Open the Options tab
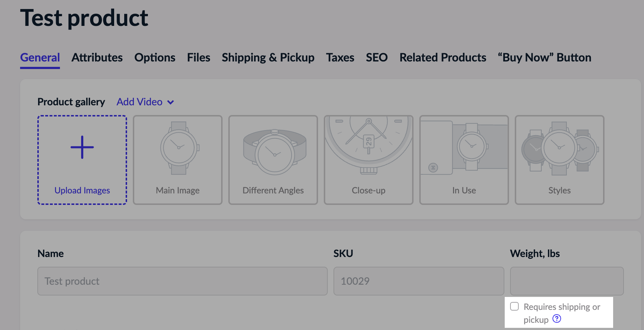Image resolution: width=644 pixels, height=330 pixels. (155, 58)
